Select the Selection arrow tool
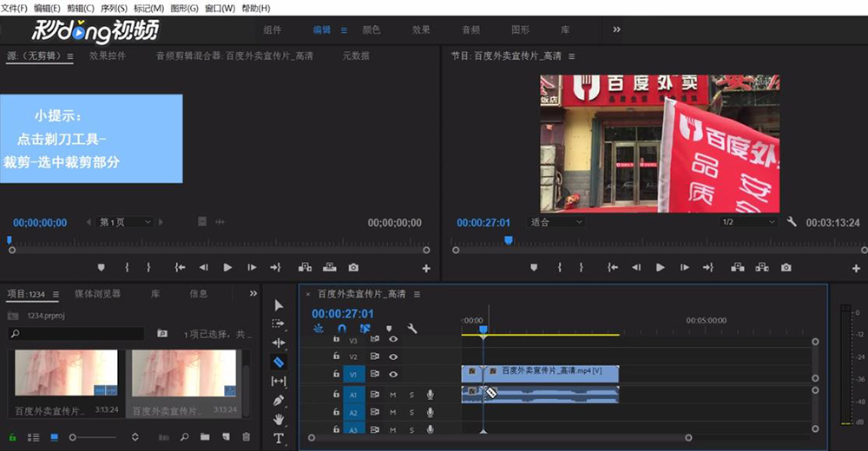This screenshot has height=451, width=868. [x=279, y=305]
